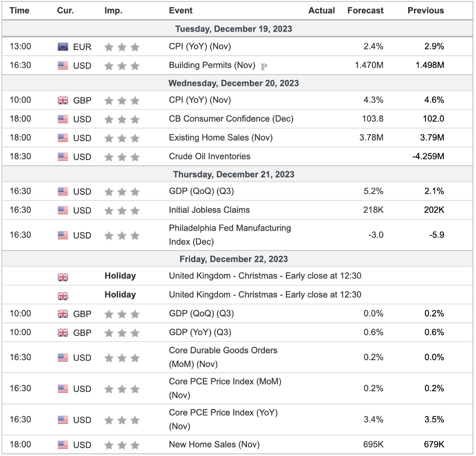Image resolution: width=476 pixels, height=456 pixels.
Task: Select the Thursday, December 21, 2023 date row
Action: coord(237,174)
